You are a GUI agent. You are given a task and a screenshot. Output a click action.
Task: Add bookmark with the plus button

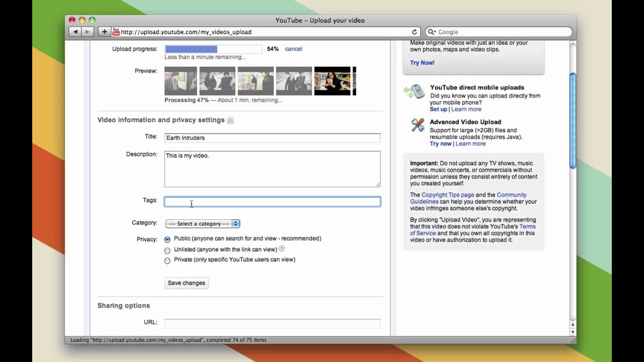coord(104,32)
